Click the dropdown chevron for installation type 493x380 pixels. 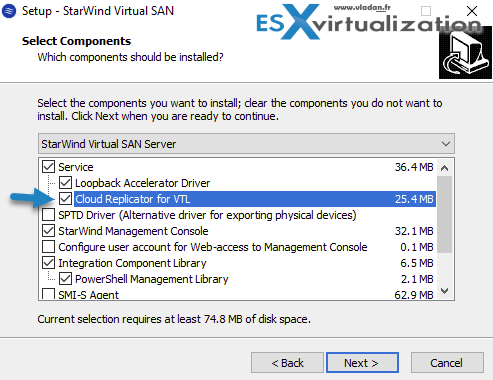446,144
